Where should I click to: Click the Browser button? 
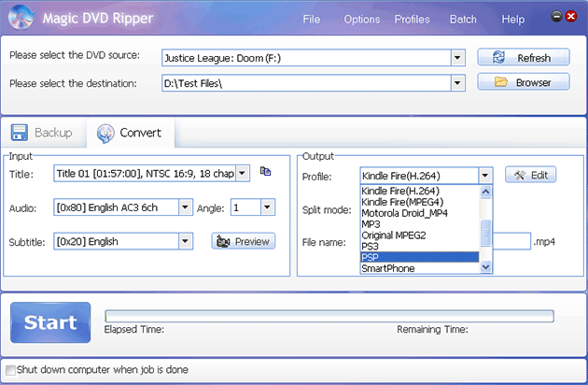524,82
